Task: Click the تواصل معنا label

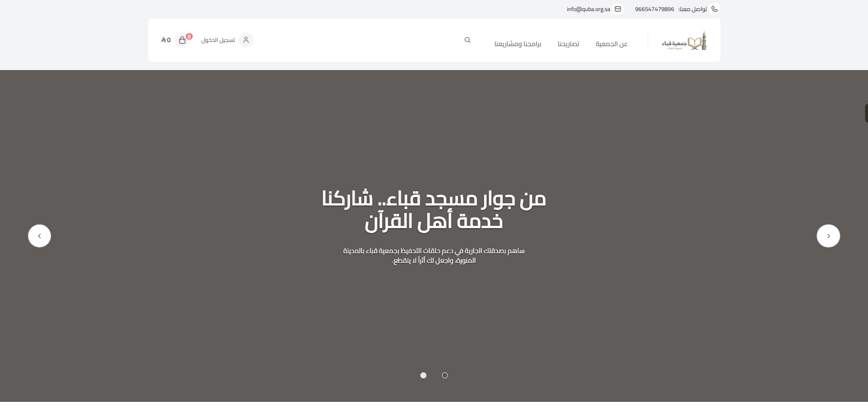Action: (x=692, y=9)
